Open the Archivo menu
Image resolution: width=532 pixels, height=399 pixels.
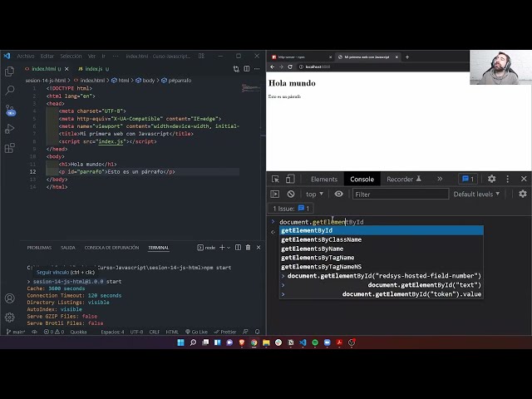[x=26, y=56]
